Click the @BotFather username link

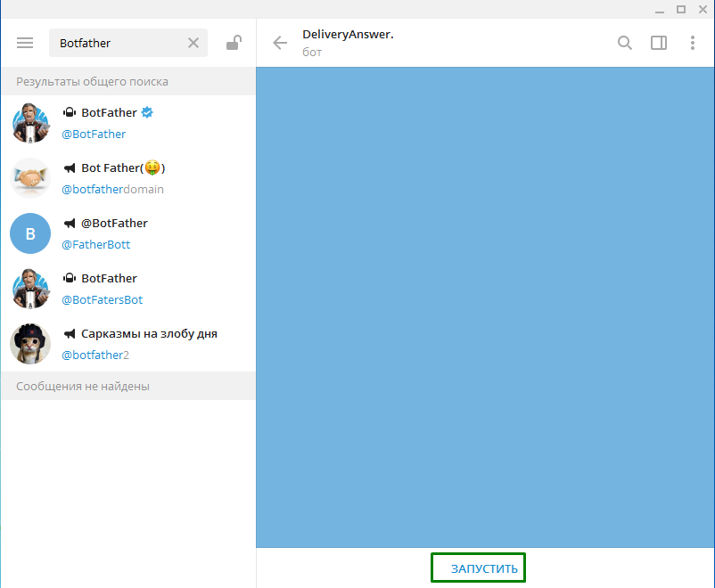click(x=94, y=134)
